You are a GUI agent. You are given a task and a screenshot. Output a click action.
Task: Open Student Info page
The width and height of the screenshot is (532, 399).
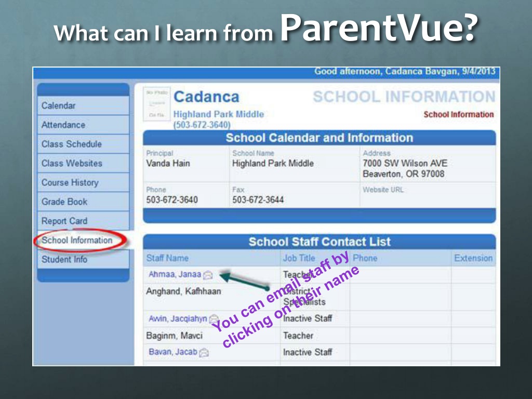pos(83,259)
